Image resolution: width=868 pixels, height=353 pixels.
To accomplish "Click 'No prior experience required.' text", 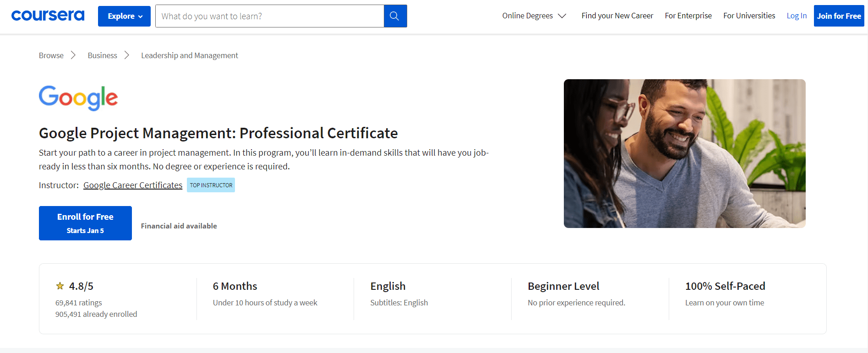I will (576, 303).
